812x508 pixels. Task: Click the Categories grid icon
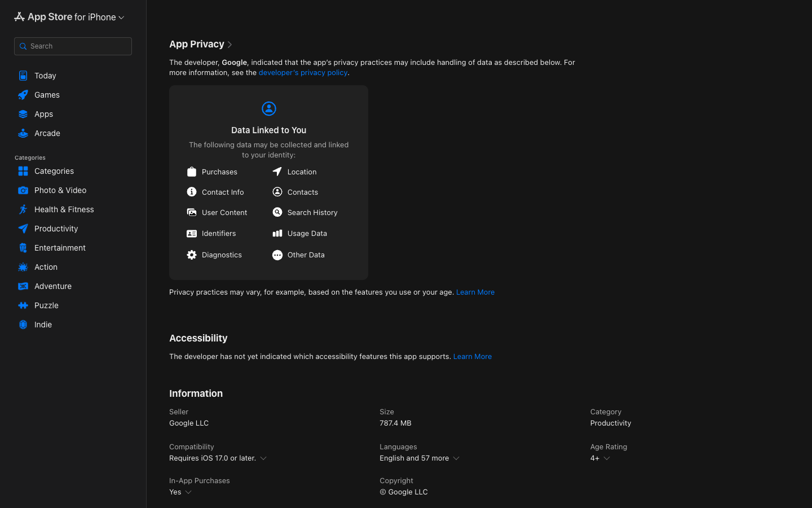(23, 171)
